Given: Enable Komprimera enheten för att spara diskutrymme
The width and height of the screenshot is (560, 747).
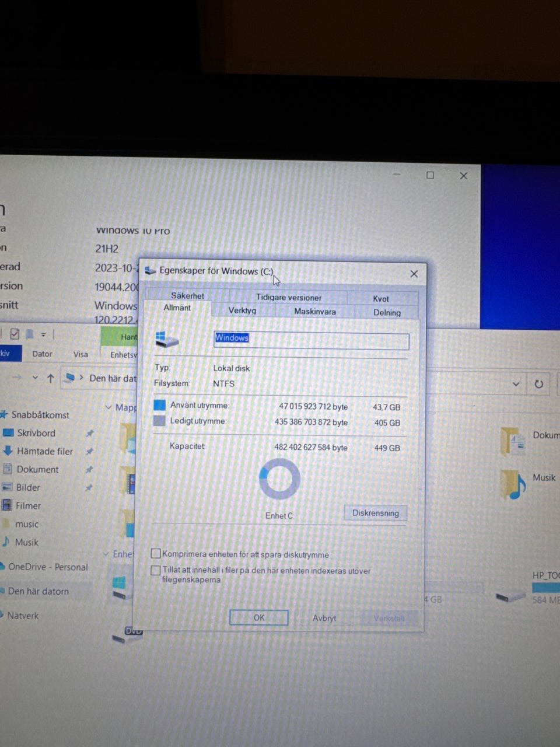Looking at the screenshot, I should coord(156,553).
